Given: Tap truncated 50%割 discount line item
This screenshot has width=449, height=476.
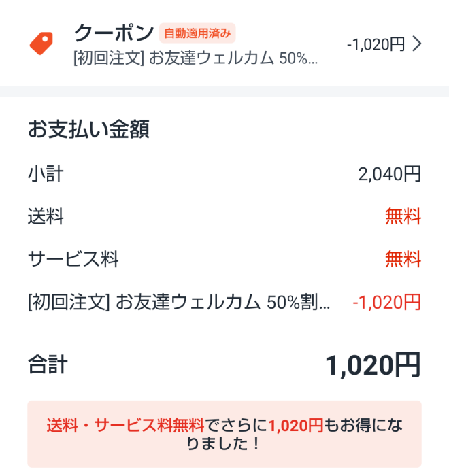Looking at the screenshot, I should (179, 303).
